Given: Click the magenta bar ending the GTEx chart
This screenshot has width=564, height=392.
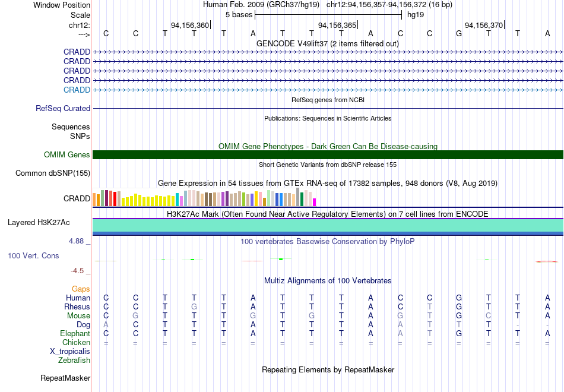Looking at the screenshot, I should pyautogui.click(x=315, y=203).
